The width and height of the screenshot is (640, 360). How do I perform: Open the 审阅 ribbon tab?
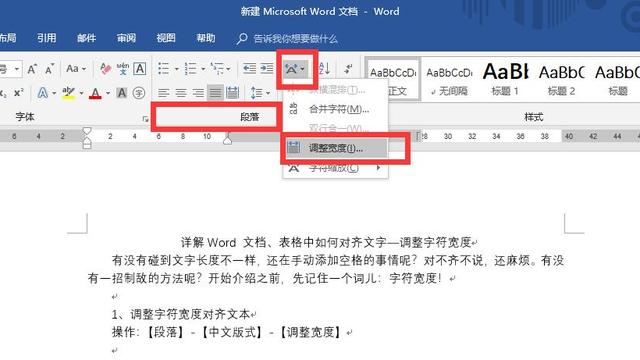pyautogui.click(x=126, y=38)
